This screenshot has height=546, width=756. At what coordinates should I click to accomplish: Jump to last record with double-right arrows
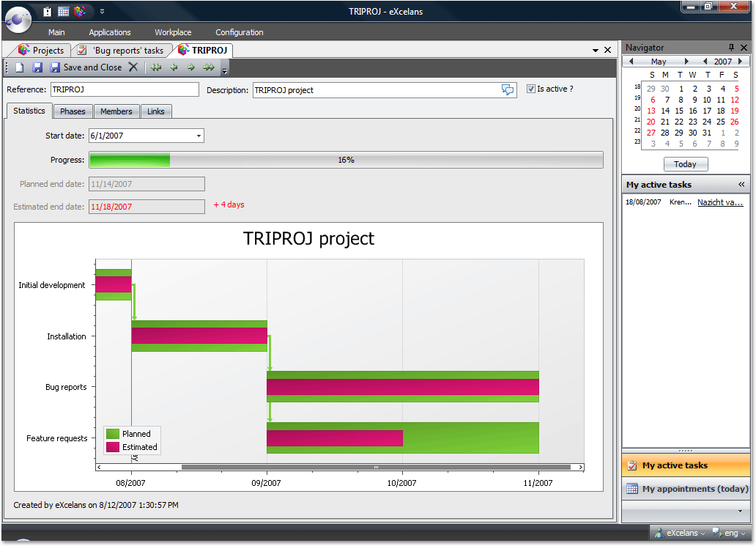pos(209,67)
